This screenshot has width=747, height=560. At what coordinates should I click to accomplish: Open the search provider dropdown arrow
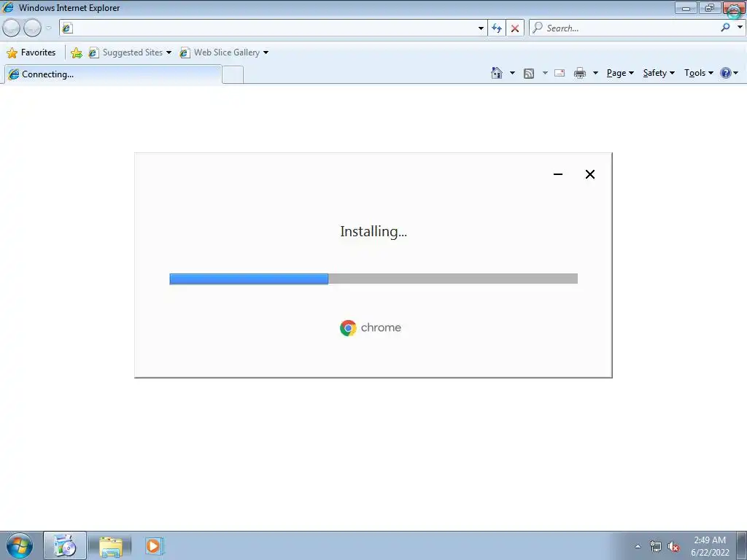[x=740, y=28]
